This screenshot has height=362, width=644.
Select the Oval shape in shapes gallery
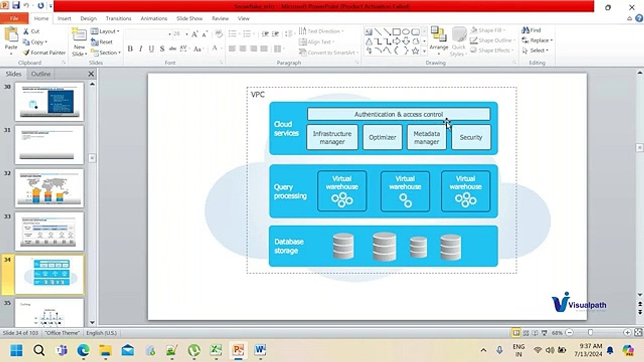pos(406,32)
